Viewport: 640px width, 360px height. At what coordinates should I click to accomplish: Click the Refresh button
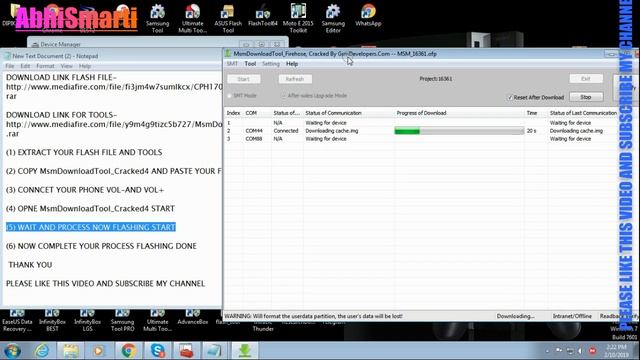295,79
